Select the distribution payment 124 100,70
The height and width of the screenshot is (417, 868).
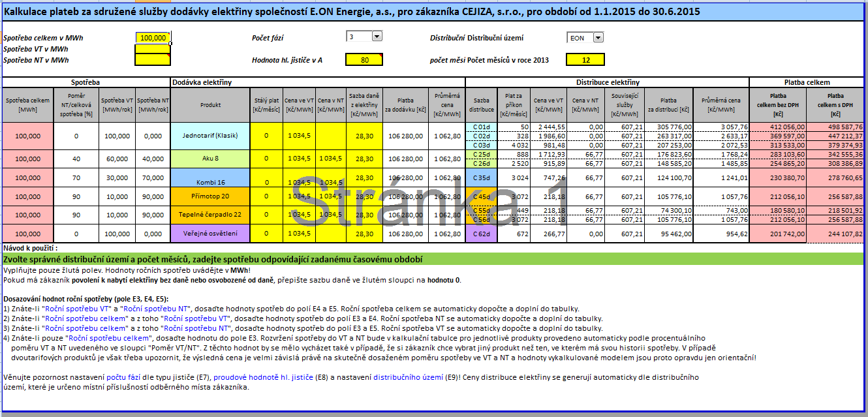pos(669,178)
